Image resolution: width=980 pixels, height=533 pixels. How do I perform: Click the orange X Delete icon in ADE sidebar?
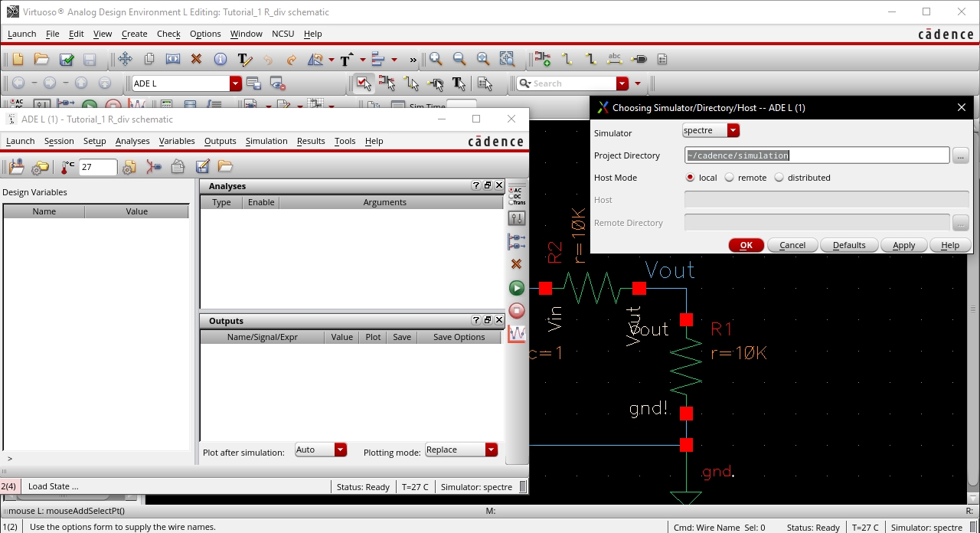(x=517, y=264)
